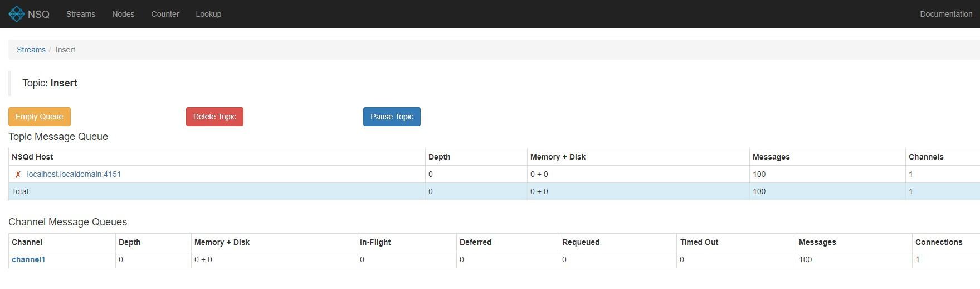Open the Documentation link
This screenshot has height=289, width=980.
click(x=945, y=14)
